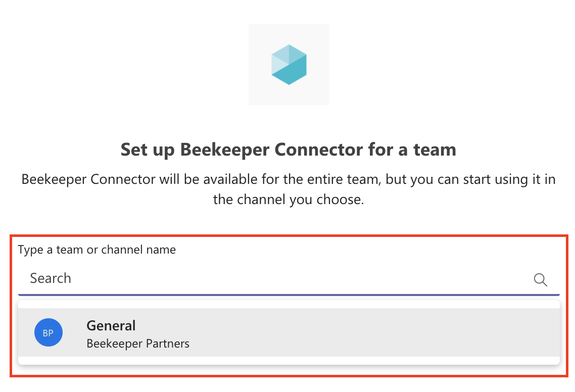Click the Beekeeper Connector cube logo
Image resolution: width=575 pixels, height=392 pixels.
(x=289, y=64)
